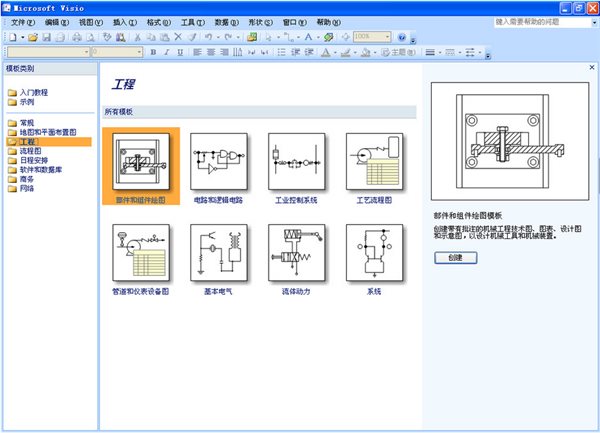600x433 pixels.
Task: Select the 基本电气 template thumbnail
Action: pyautogui.click(x=218, y=253)
